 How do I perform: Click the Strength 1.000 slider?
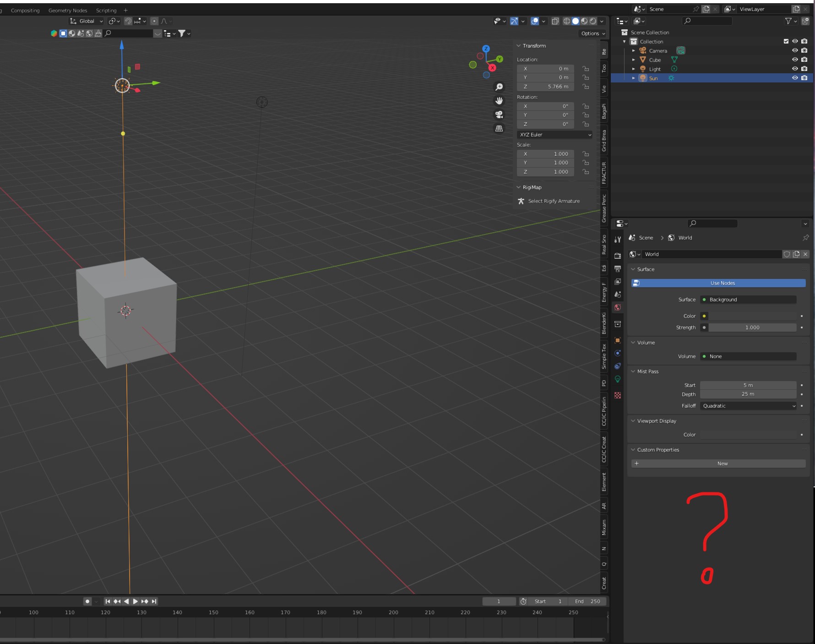pyautogui.click(x=752, y=327)
